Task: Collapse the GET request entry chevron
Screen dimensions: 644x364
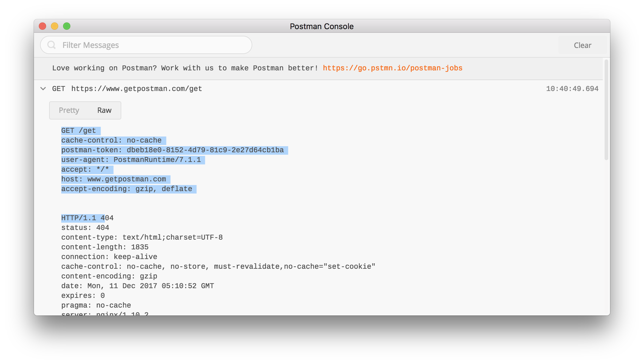Action: 43,89
